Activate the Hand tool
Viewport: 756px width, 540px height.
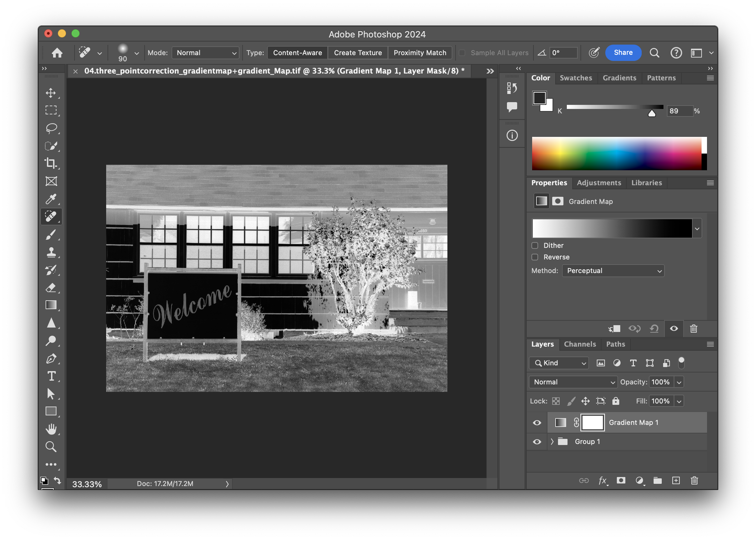(x=51, y=429)
